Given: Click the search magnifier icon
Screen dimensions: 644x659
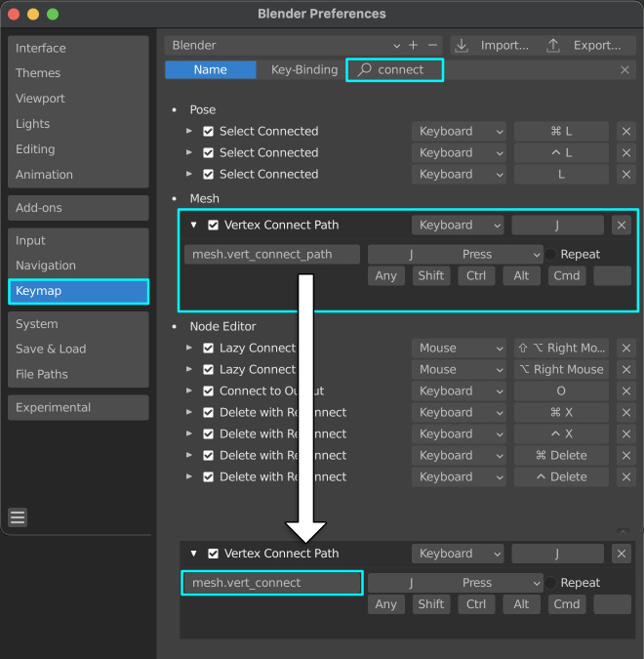Looking at the screenshot, I should click(364, 69).
